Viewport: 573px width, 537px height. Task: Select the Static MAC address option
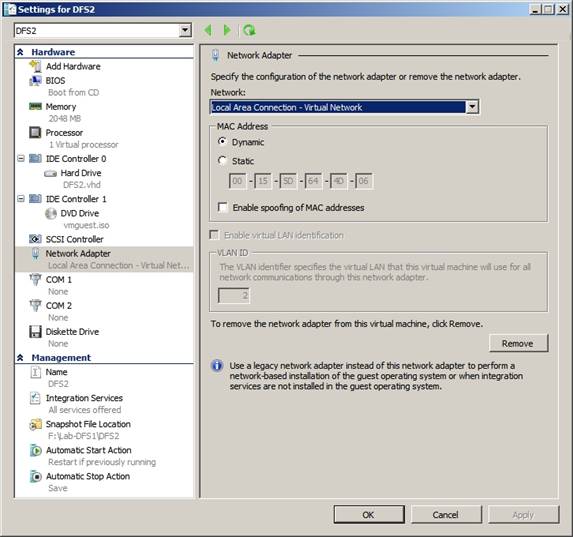[x=222, y=160]
